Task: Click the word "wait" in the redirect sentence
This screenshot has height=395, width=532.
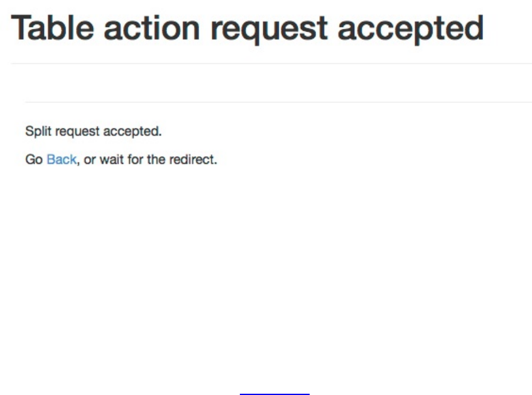Action: (x=111, y=160)
